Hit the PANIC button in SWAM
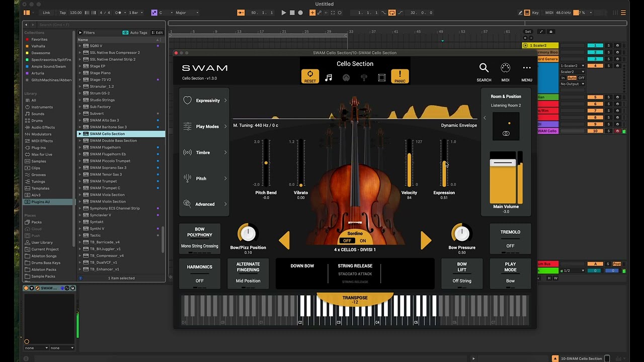This screenshot has height=362, width=644. click(400, 76)
